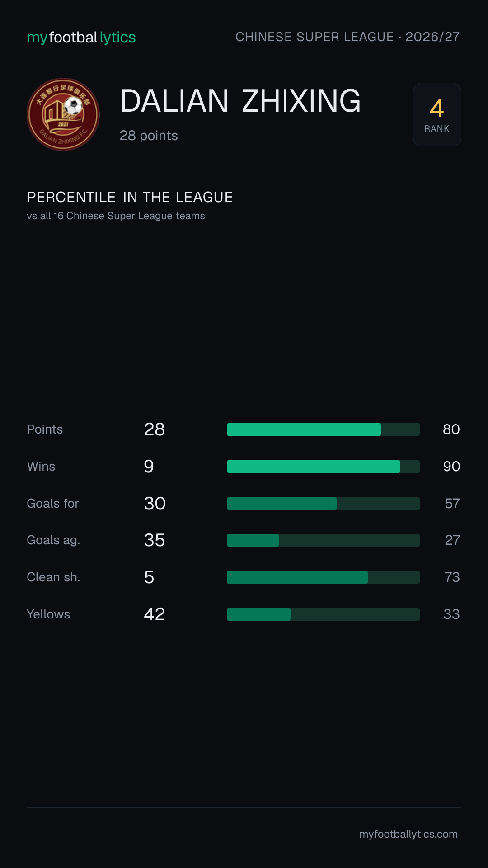Select the DALIAN ZHIXING team title

[240, 101]
